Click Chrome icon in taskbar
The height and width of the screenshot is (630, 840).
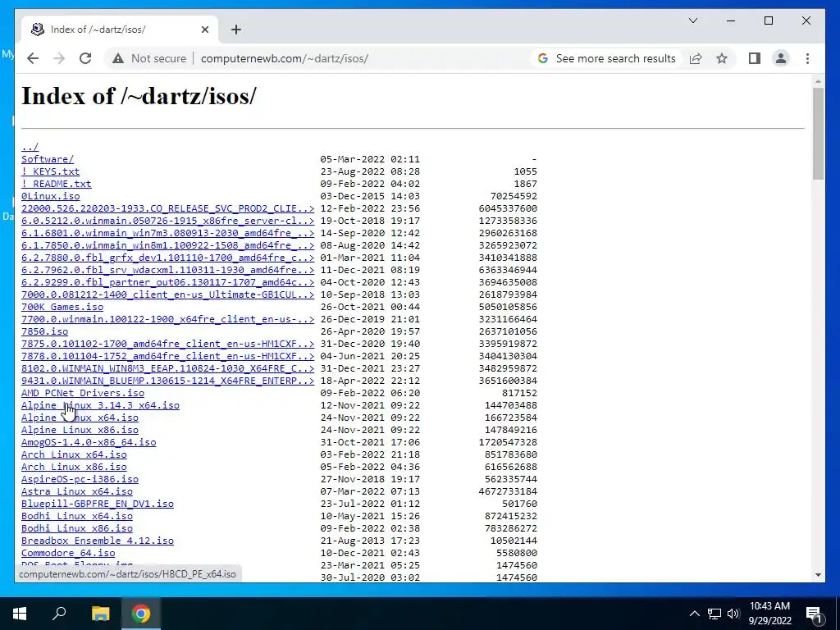pyautogui.click(x=141, y=614)
